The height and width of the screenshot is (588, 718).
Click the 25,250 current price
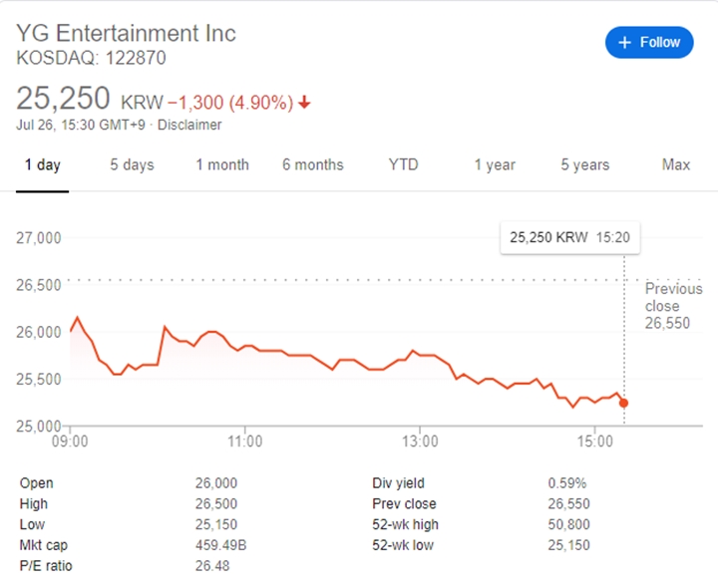63,98
